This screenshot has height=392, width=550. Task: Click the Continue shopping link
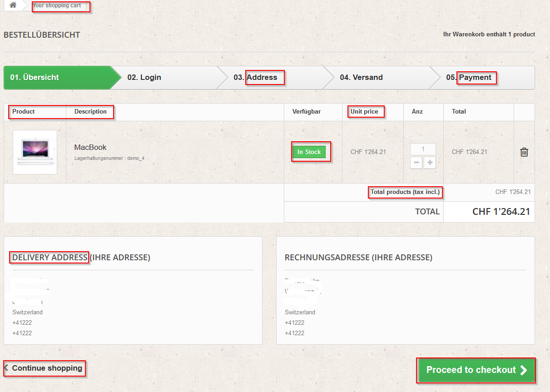[45, 368]
